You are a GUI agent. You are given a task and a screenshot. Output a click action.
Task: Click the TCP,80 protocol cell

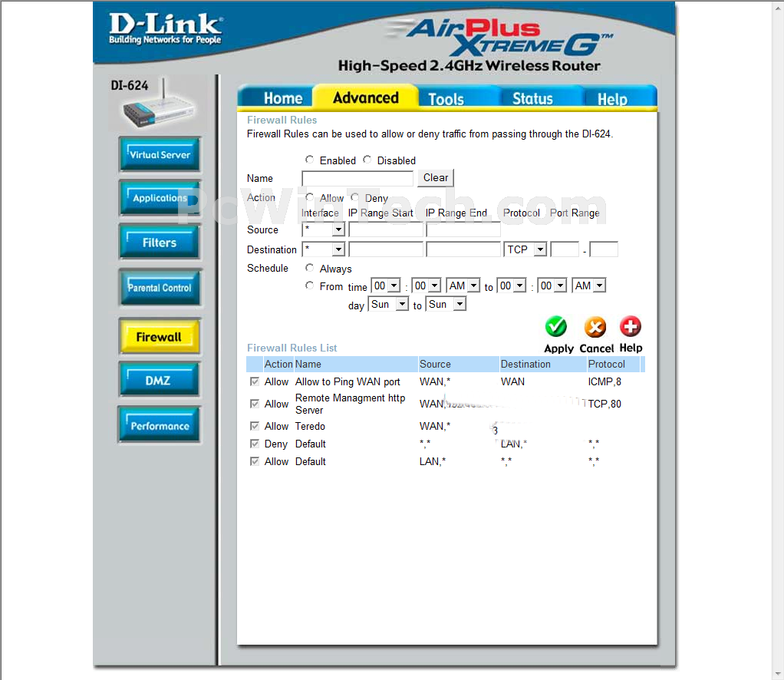pos(604,404)
